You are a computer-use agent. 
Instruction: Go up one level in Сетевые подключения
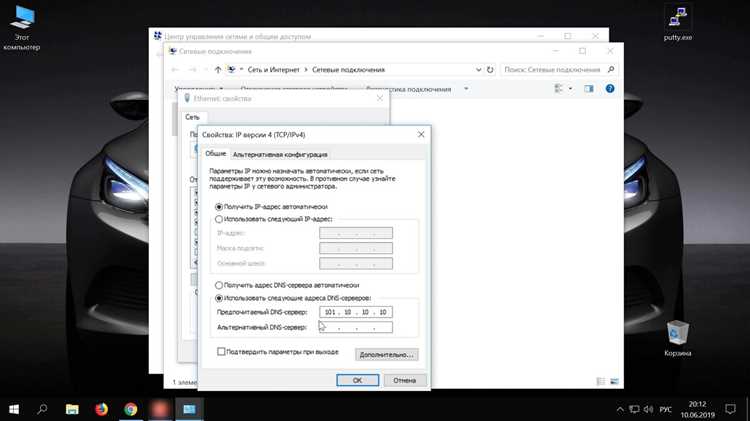pyautogui.click(x=218, y=70)
